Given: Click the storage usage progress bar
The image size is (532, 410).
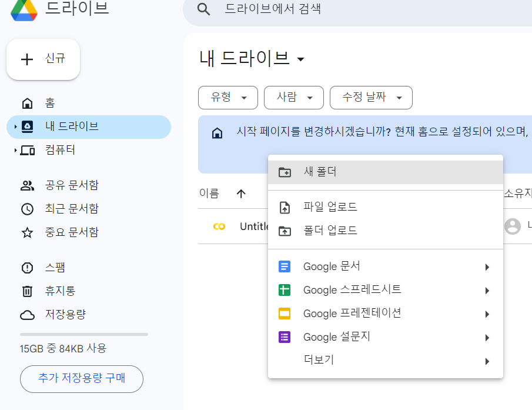Looking at the screenshot, I should 84,334.
